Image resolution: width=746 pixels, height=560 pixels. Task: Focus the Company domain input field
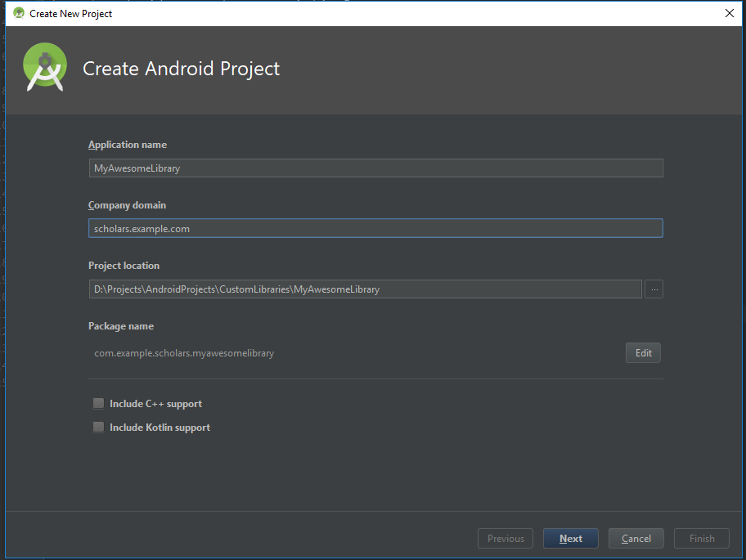(x=375, y=228)
